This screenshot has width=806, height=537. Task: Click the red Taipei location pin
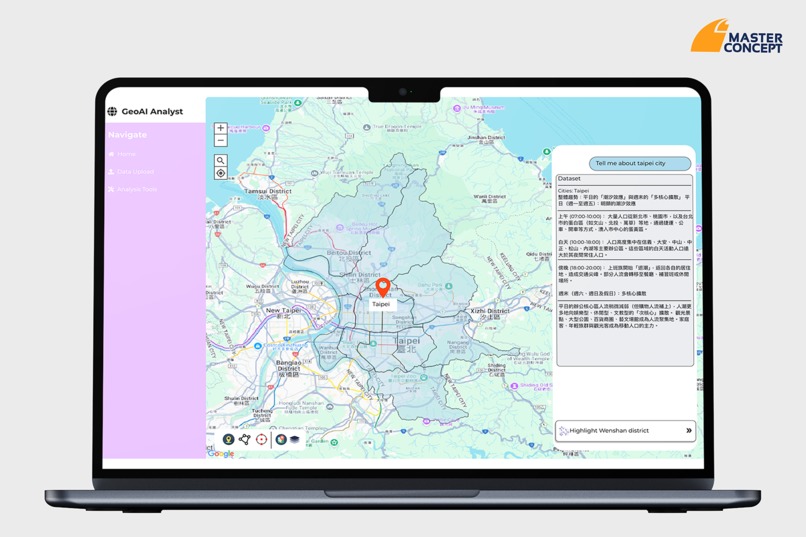tap(382, 287)
